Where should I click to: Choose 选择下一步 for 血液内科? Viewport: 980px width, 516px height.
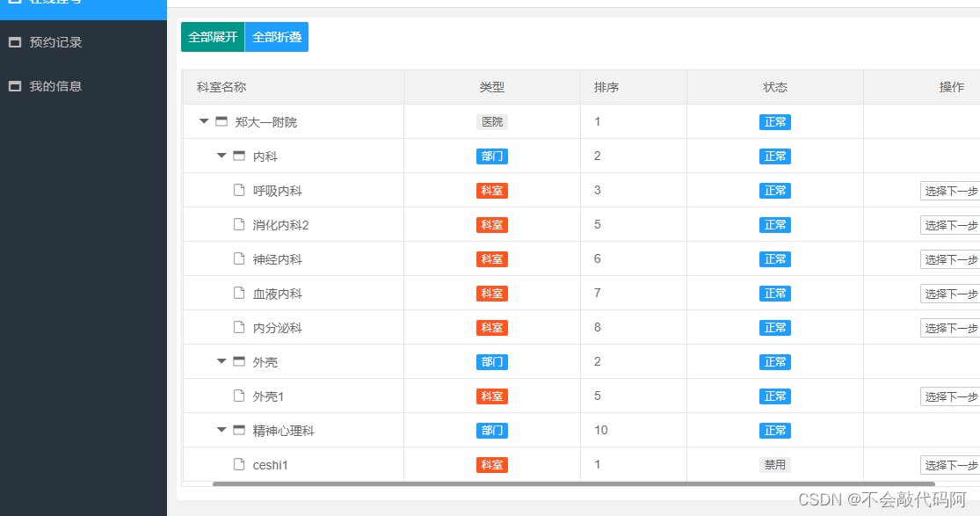pyautogui.click(x=950, y=294)
